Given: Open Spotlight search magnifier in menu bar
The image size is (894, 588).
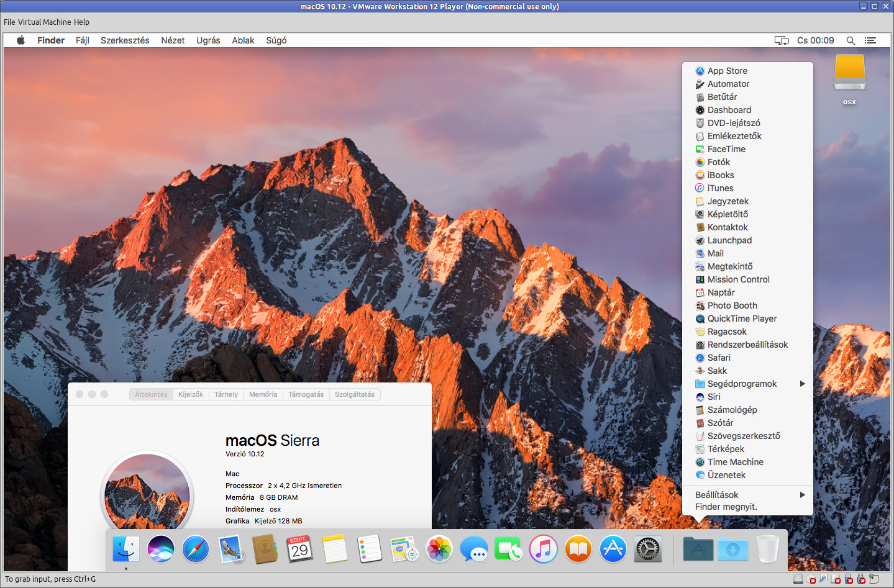Looking at the screenshot, I should (x=851, y=40).
